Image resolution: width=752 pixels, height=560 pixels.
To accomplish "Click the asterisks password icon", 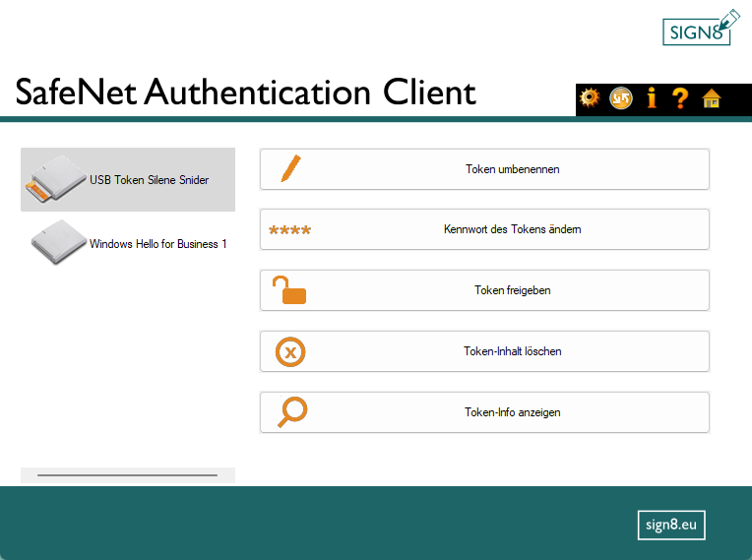I will pyautogui.click(x=289, y=230).
